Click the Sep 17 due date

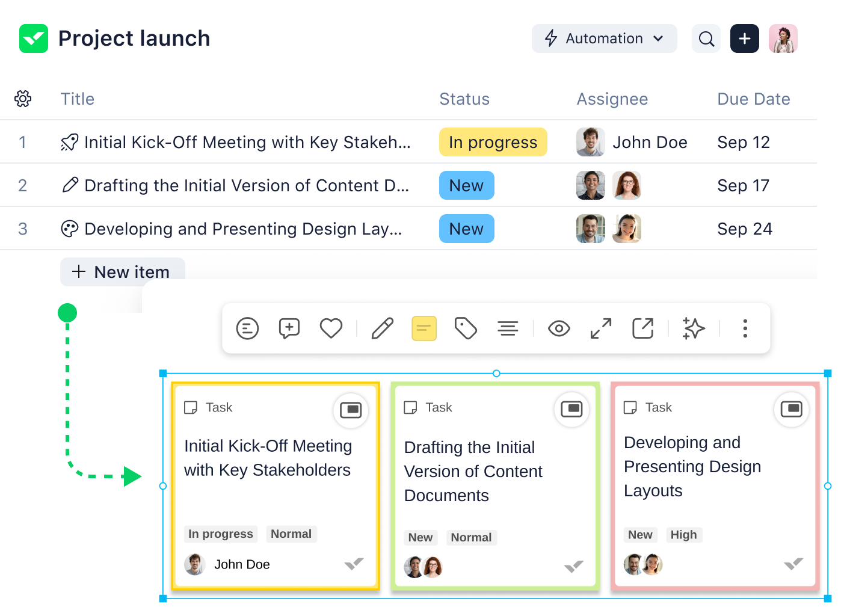tap(744, 185)
